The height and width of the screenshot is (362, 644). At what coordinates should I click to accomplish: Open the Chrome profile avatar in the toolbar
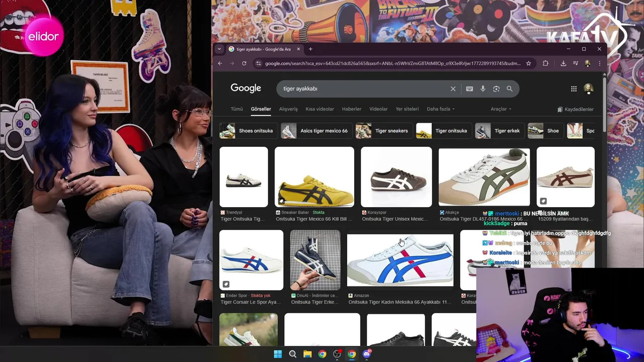[588, 63]
